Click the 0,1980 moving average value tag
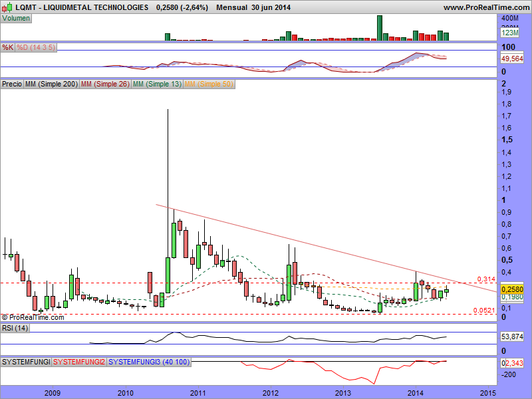Image resolution: width=532 pixels, height=399 pixels. coord(512,297)
